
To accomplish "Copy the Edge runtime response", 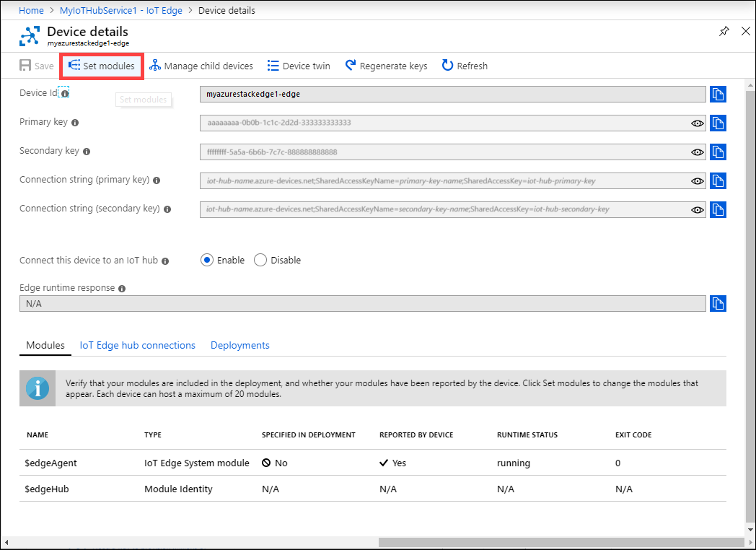I will tap(718, 304).
